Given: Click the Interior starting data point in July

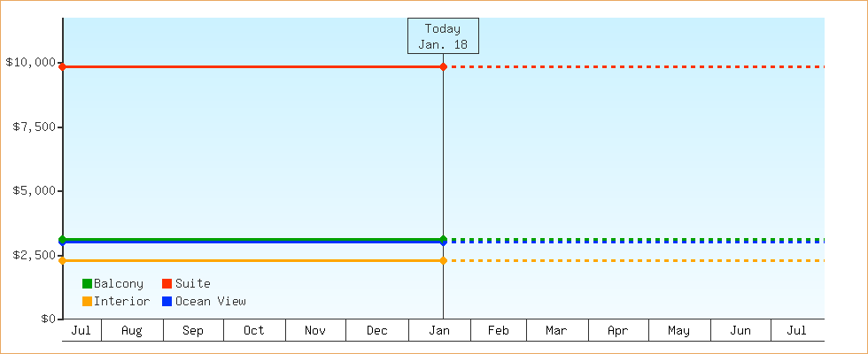Looking at the screenshot, I should [63, 260].
